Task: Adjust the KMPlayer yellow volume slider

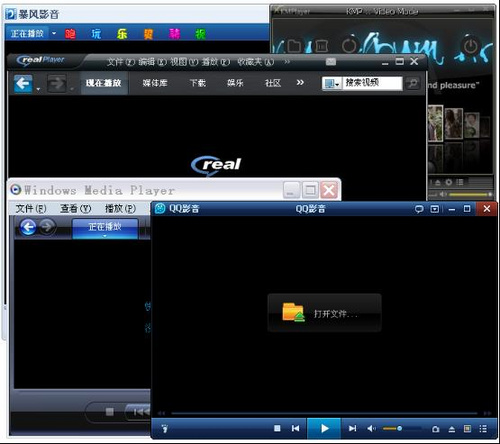Action: [x=470, y=194]
